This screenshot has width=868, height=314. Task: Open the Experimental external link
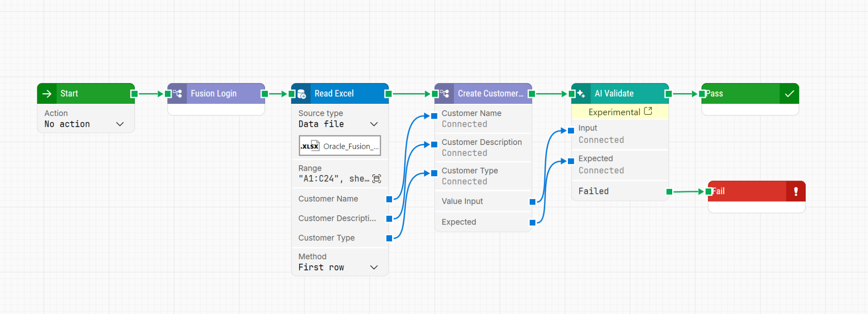[648, 111]
